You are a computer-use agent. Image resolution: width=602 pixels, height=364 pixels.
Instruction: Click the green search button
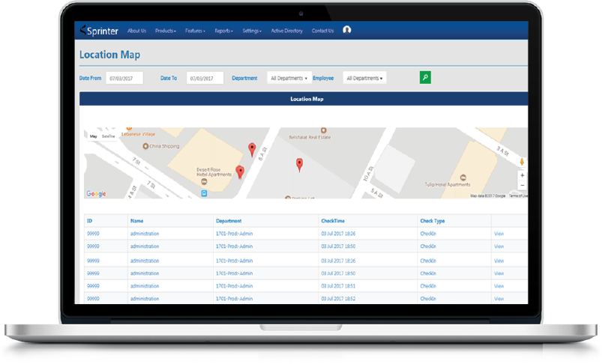425,77
